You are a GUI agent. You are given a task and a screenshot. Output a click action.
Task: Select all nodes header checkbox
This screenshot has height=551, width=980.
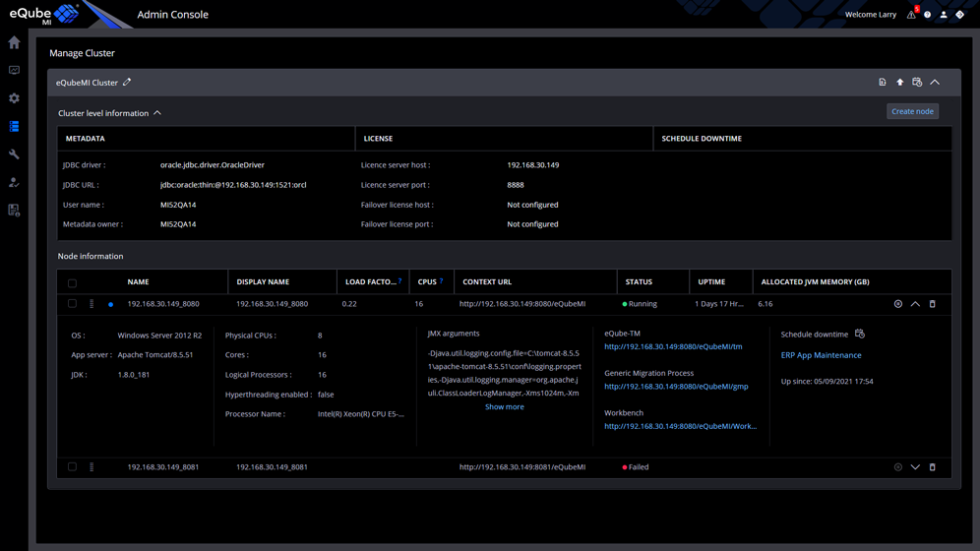click(x=72, y=283)
